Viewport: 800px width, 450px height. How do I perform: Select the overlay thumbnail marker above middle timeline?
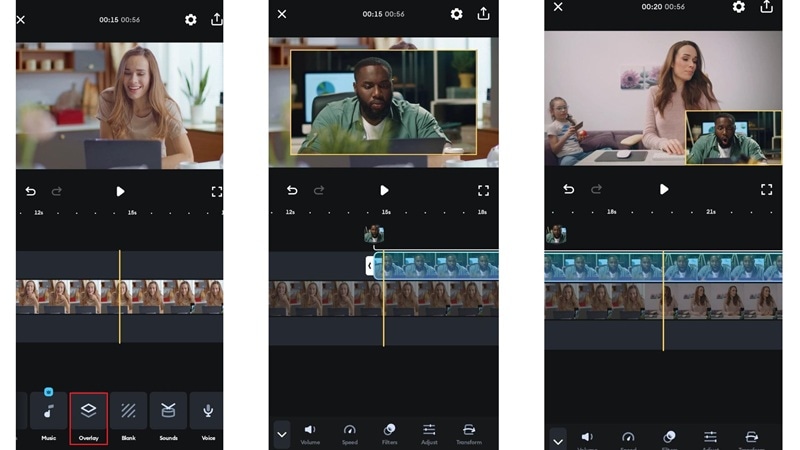[x=374, y=234]
